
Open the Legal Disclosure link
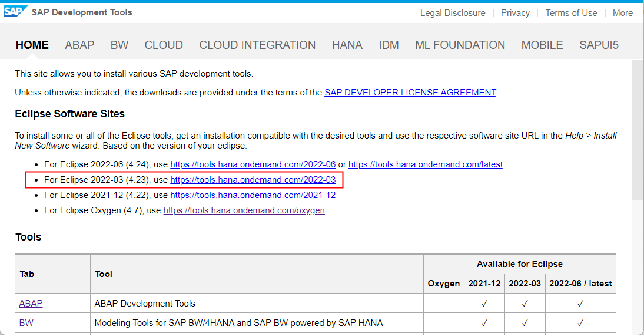click(x=453, y=13)
